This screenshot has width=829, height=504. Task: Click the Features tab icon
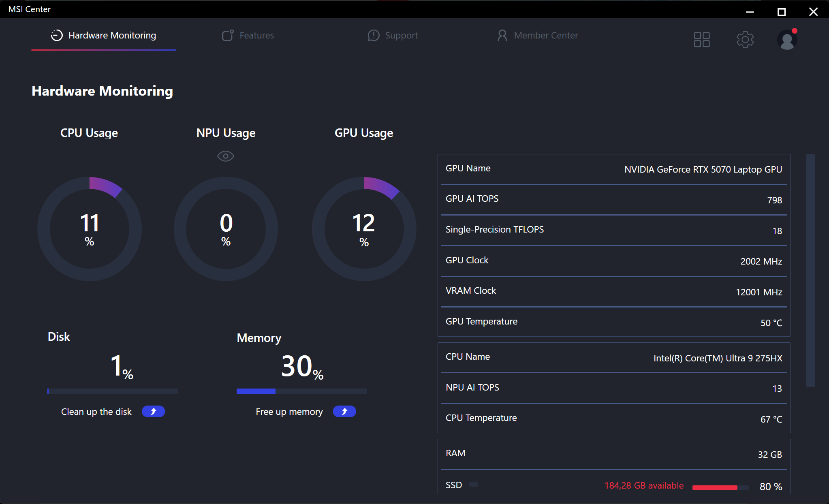pyautogui.click(x=228, y=36)
